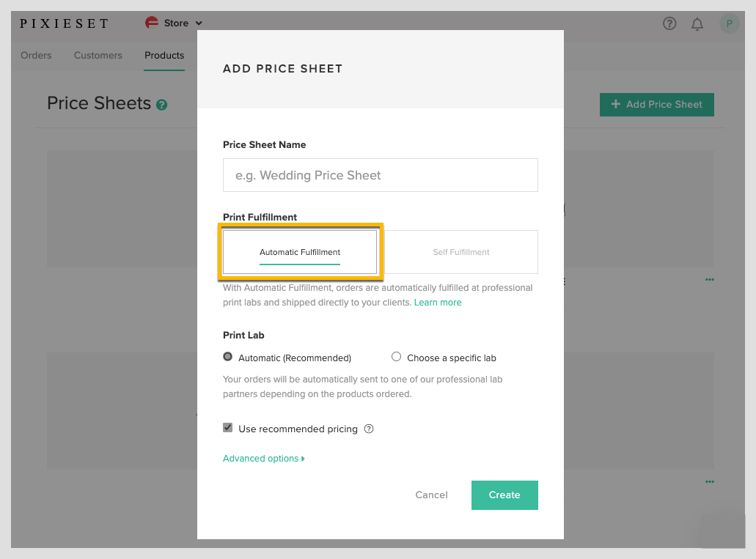The width and height of the screenshot is (756, 559).
Task: Click the Create button
Action: [504, 495]
